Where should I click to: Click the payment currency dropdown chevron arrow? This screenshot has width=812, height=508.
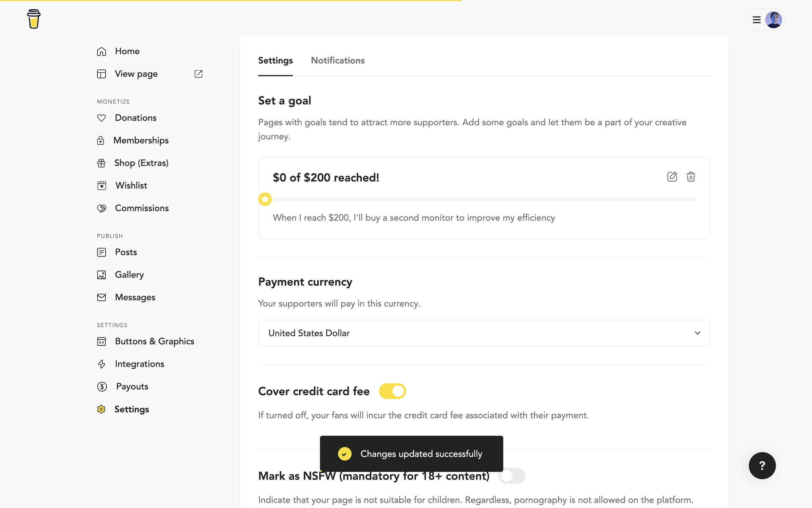tap(697, 333)
